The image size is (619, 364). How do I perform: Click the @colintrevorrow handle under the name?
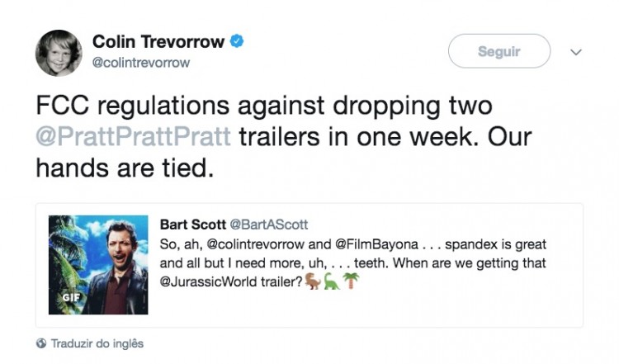[x=141, y=62]
